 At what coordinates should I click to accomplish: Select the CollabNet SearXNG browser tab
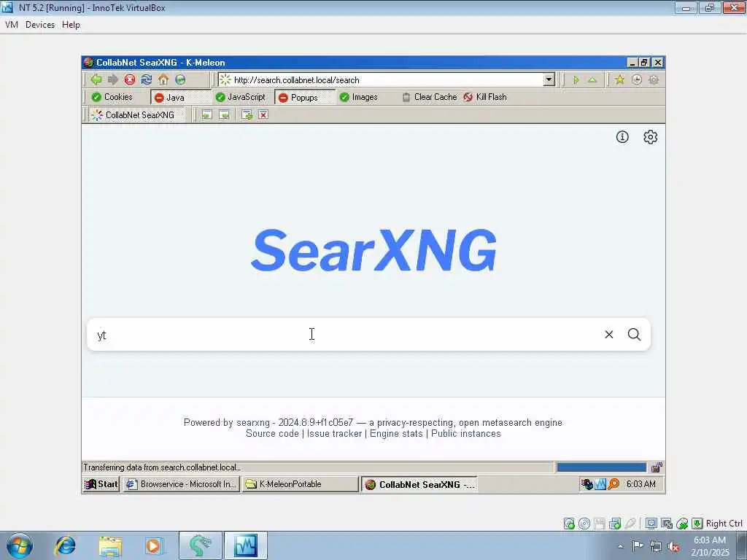point(136,114)
